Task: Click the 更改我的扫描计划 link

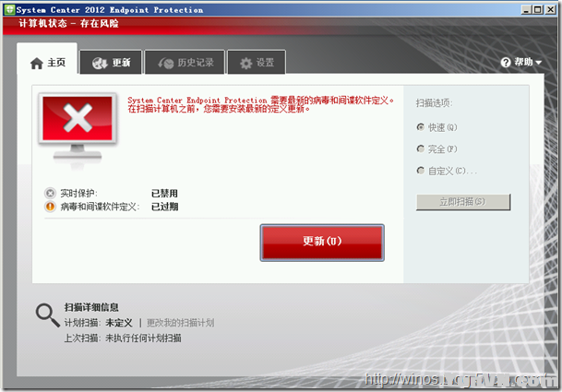Action: (x=180, y=323)
